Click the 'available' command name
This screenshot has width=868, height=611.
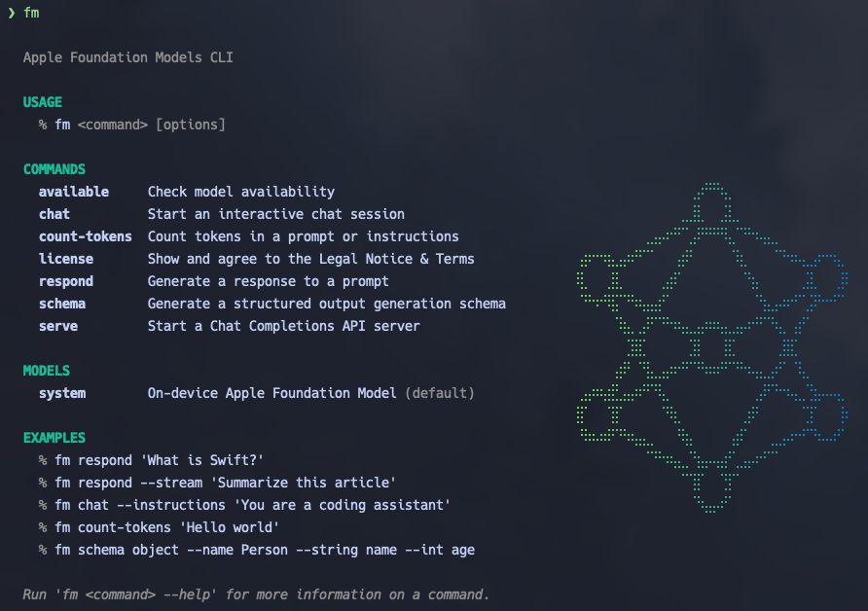[x=74, y=192]
